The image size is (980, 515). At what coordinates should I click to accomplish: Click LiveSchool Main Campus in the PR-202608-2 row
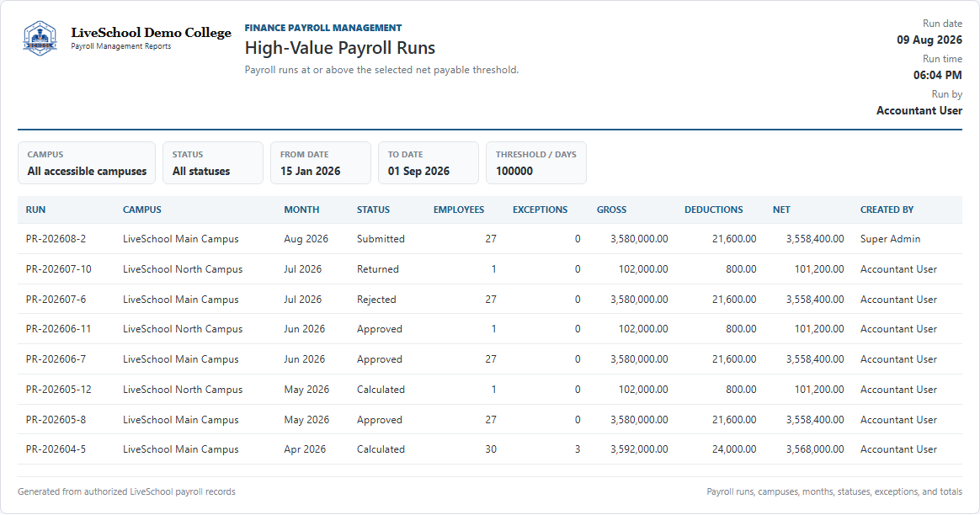[x=181, y=239]
